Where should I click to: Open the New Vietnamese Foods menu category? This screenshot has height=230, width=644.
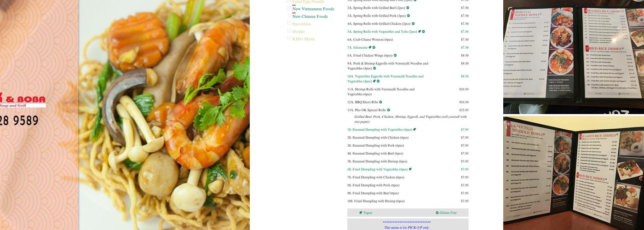(313, 9)
